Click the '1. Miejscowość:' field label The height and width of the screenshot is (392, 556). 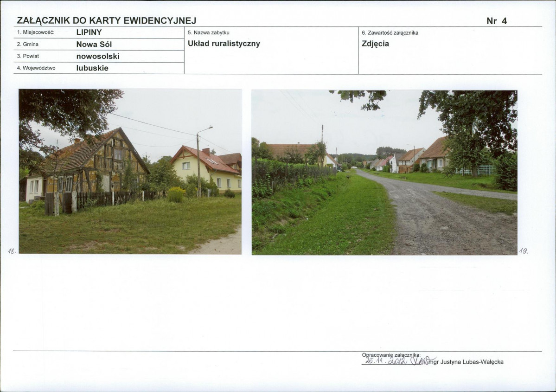click(x=36, y=32)
